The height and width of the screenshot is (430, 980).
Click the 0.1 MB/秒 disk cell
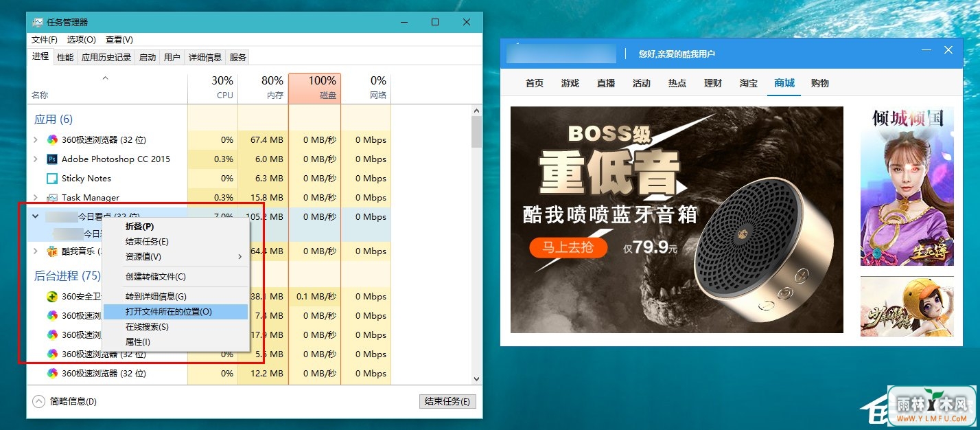(x=314, y=296)
